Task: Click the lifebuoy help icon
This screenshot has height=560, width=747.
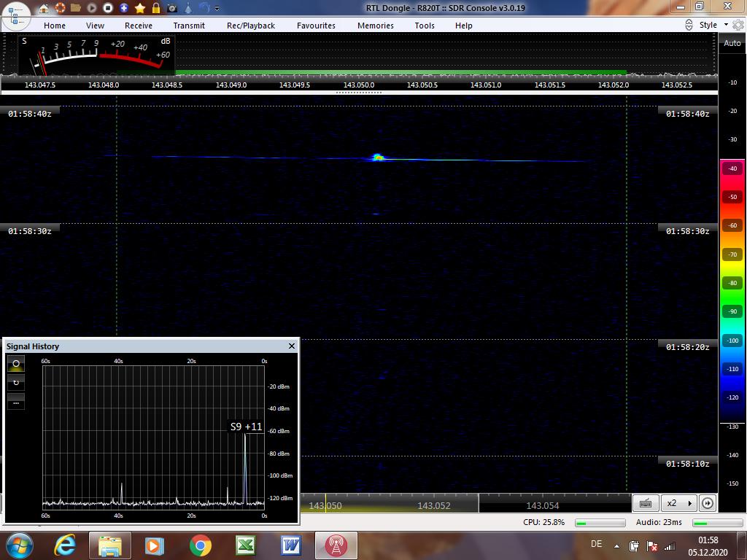Action: coord(60,7)
